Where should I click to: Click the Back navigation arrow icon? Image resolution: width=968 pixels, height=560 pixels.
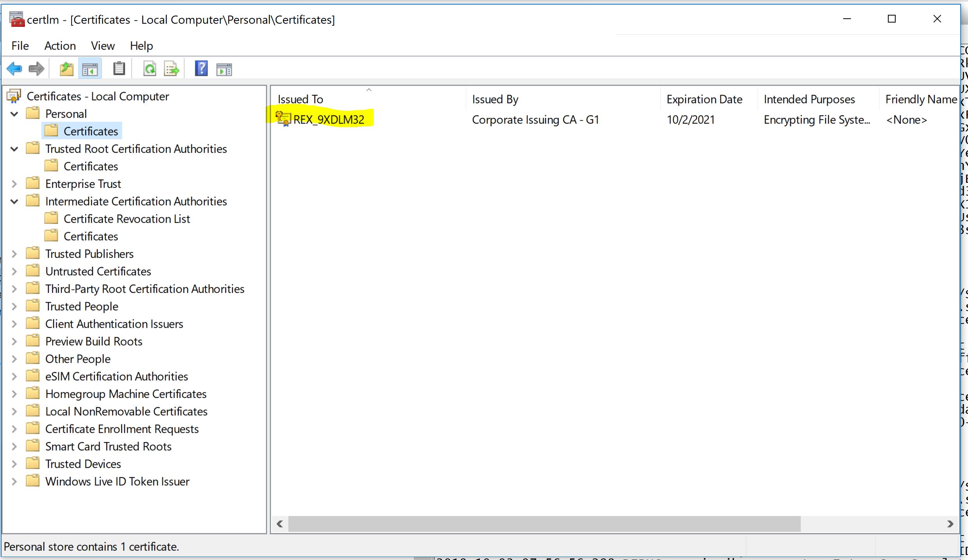point(14,69)
